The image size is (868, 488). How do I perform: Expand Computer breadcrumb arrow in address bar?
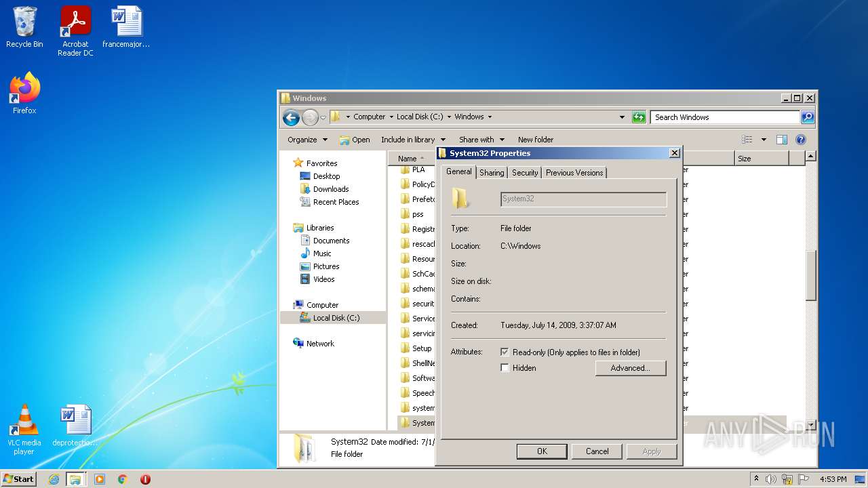tap(391, 117)
